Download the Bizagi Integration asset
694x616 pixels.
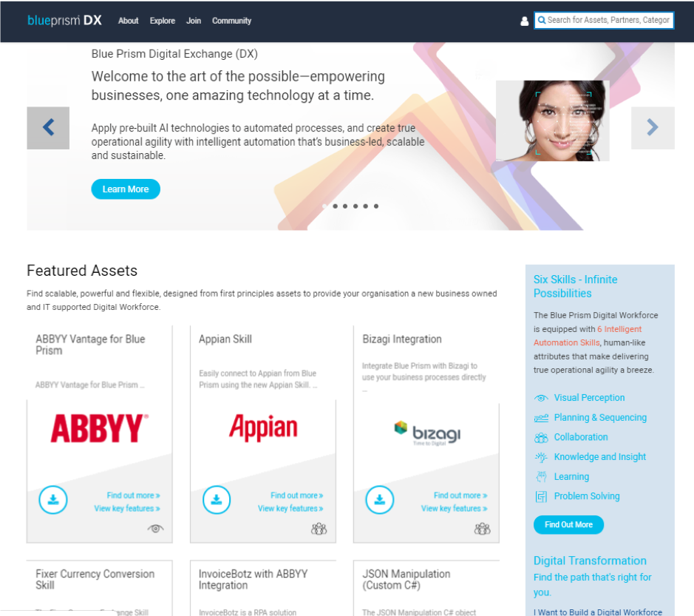click(380, 500)
